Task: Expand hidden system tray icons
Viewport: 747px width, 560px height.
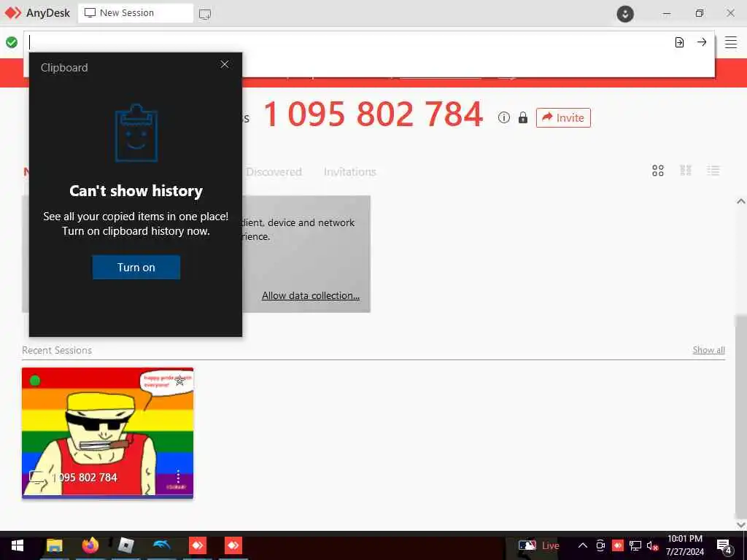Action: (x=583, y=545)
